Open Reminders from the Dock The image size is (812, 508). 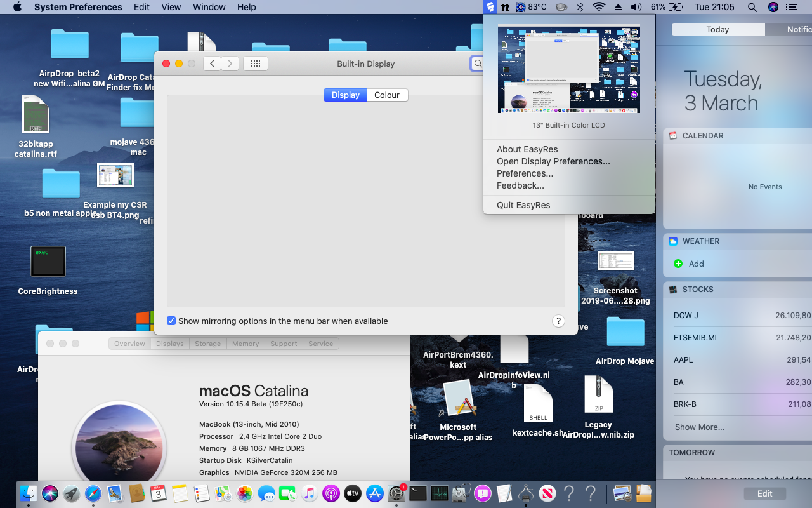coord(201,493)
